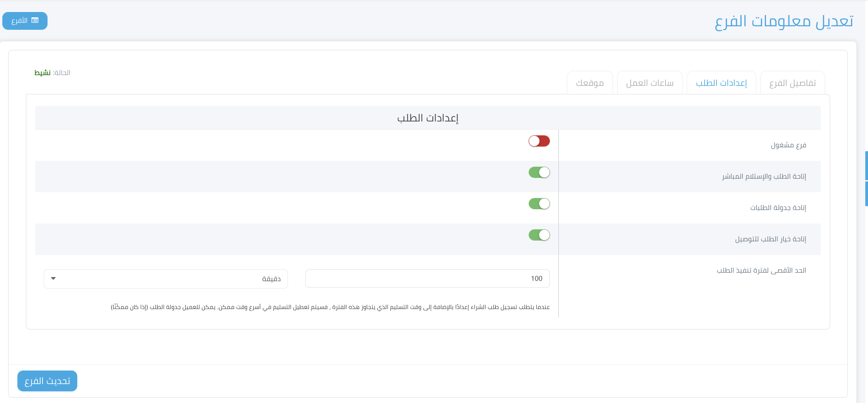Turn off the إتاحة جدولة الطلبات switch
The width and height of the screenshot is (868, 403).
(x=540, y=203)
